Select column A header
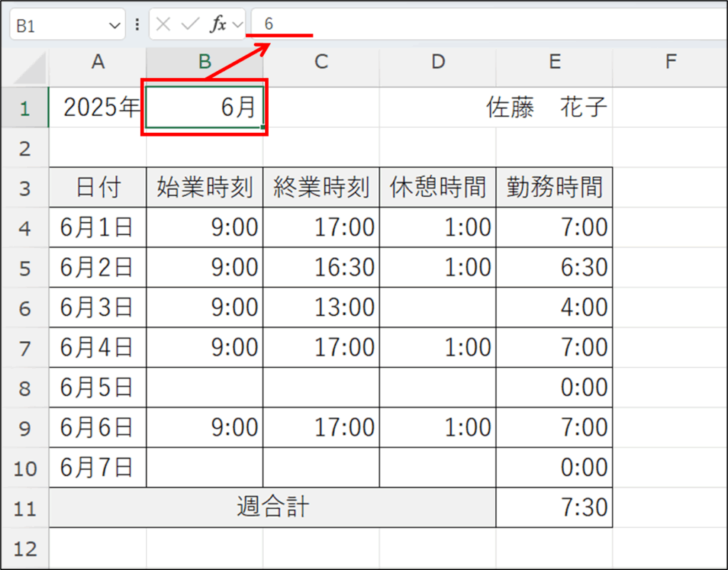The height and width of the screenshot is (570, 728). tap(97, 63)
